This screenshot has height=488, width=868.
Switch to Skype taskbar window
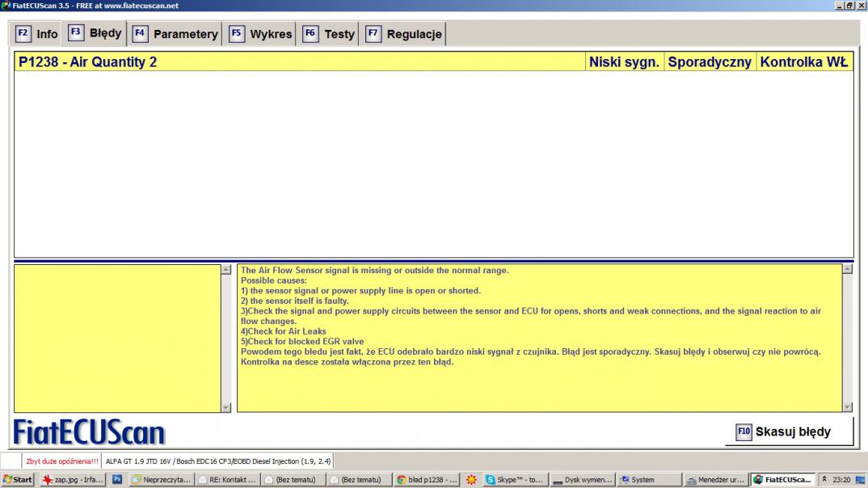click(x=516, y=480)
